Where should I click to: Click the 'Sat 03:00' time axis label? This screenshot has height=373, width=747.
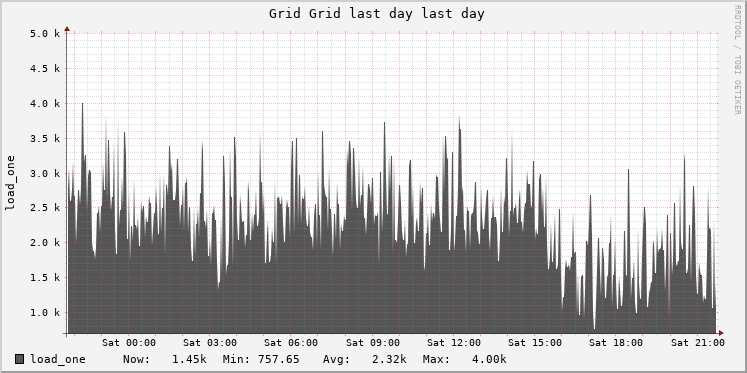[x=210, y=343]
